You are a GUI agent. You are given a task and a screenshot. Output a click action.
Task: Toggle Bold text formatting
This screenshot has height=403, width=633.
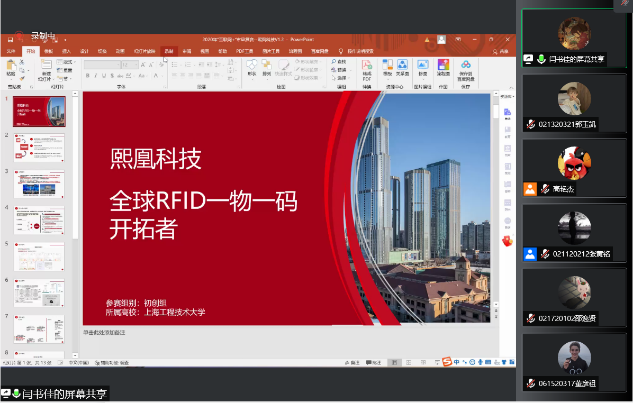87,75
